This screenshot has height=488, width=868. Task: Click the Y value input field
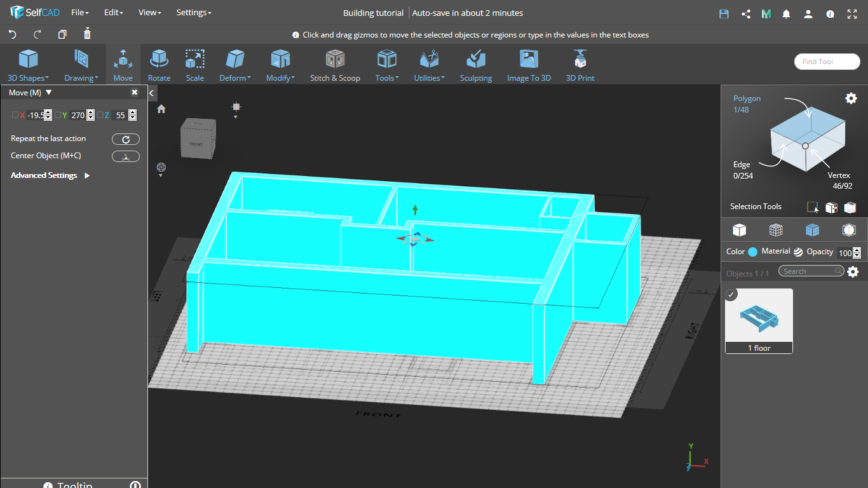(78, 115)
